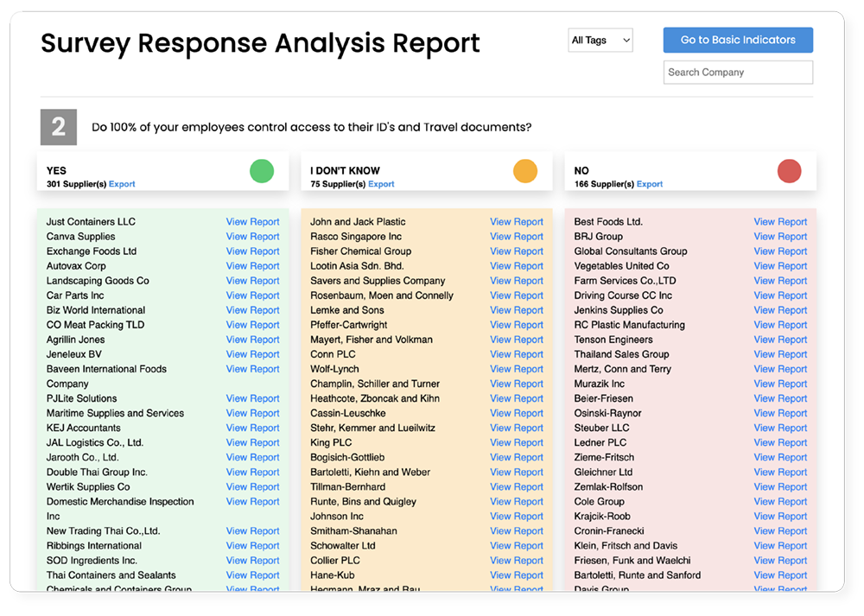The image size is (864, 616).
Task: View report for Biz World International
Action: click(253, 310)
